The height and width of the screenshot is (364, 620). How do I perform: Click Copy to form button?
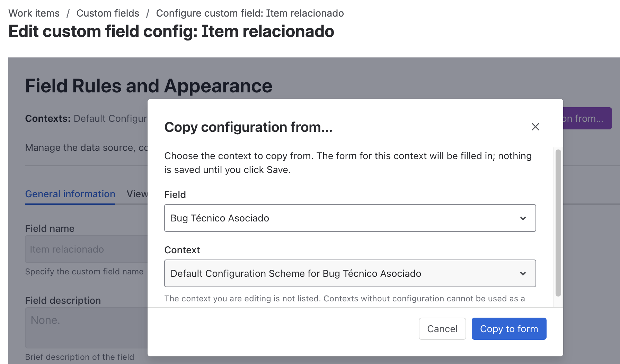pos(509,329)
